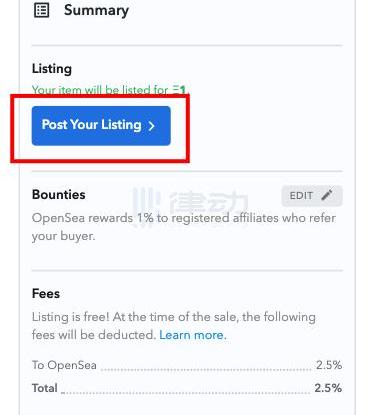Post Your Listing with the blue button
Image resolution: width=382 pixels, height=415 pixels.
point(101,126)
